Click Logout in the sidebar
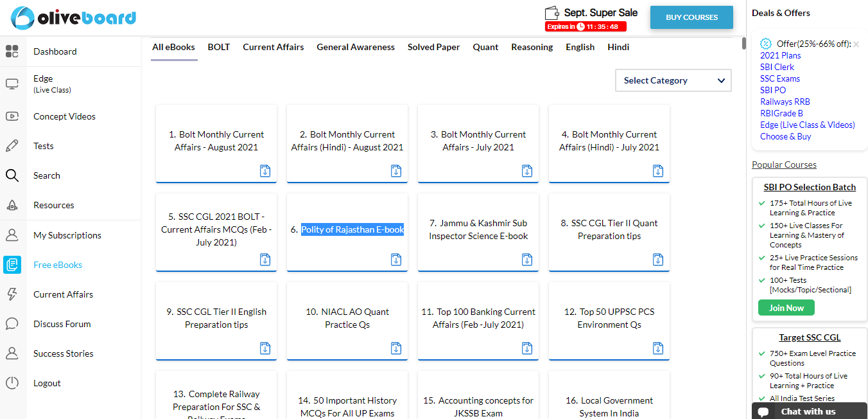The height and width of the screenshot is (419, 868). click(47, 383)
